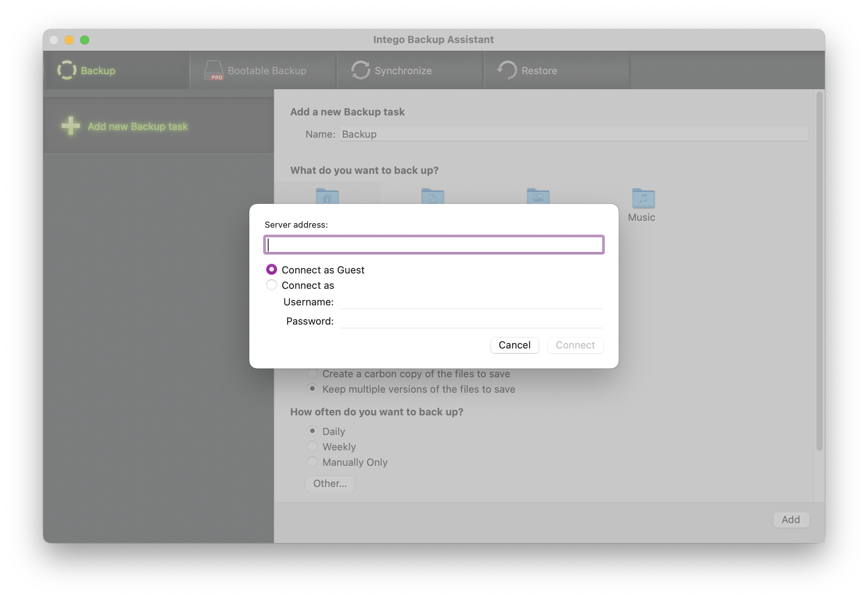Image resolution: width=868 pixels, height=600 pixels.
Task: Select the Documents folder icon
Action: coord(432,196)
